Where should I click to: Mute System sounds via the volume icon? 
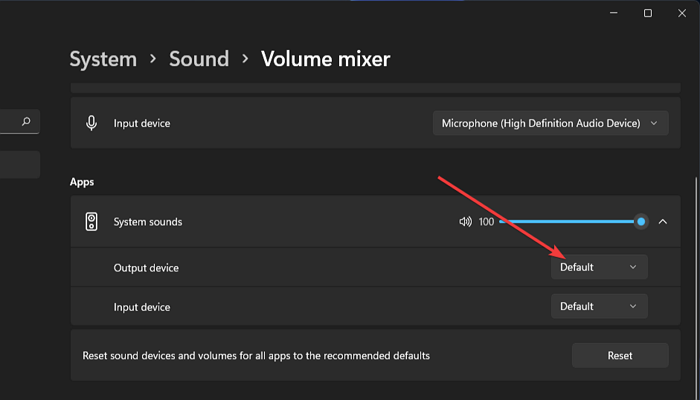[x=465, y=222]
